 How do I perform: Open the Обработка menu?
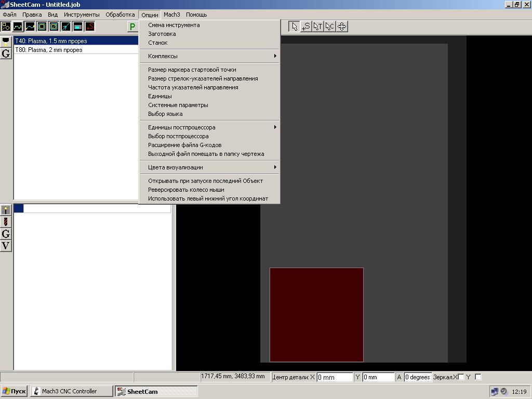point(120,15)
